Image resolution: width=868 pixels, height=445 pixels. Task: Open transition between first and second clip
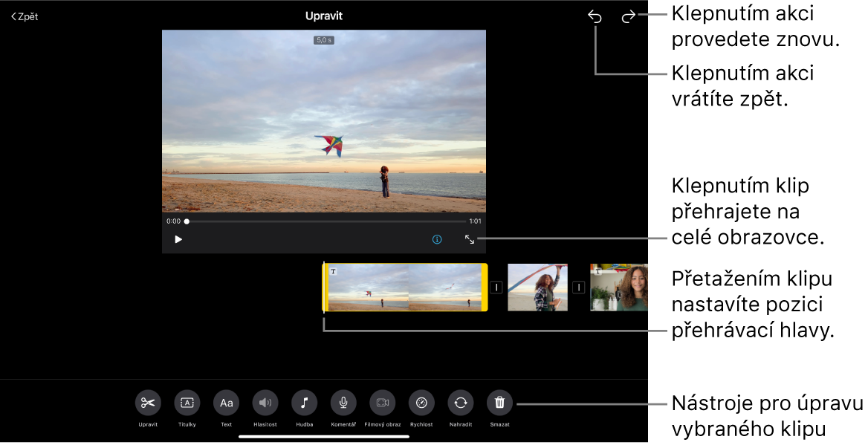496,288
